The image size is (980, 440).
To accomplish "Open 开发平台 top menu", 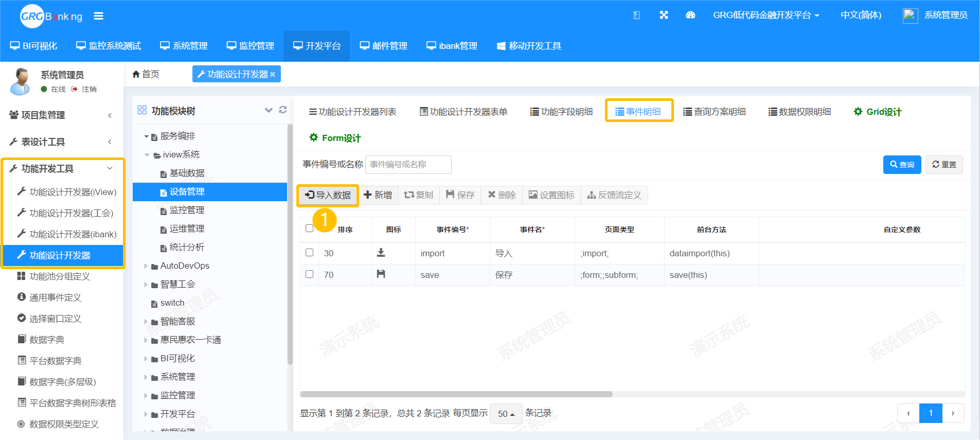I will point(317,46).
